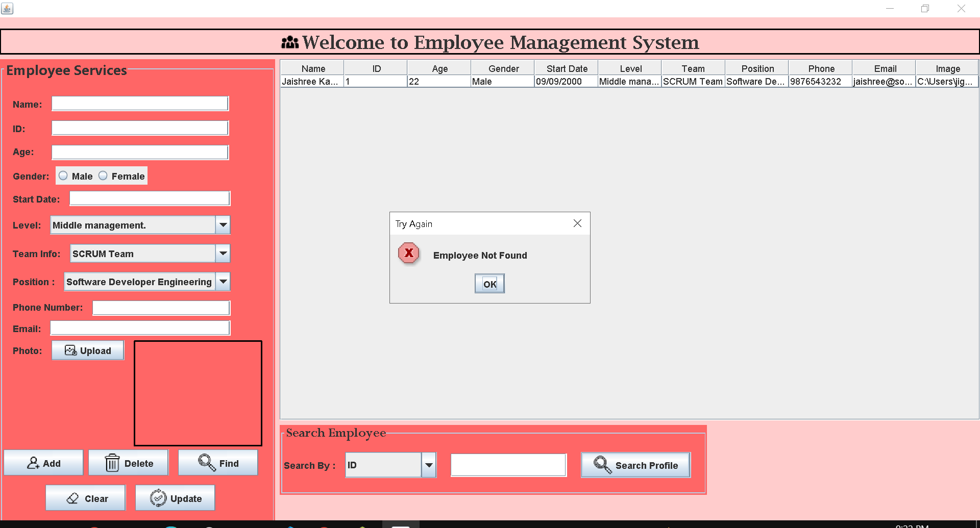
Task: Click the Clear eraser icon
Action: click(x=73, y=498)
